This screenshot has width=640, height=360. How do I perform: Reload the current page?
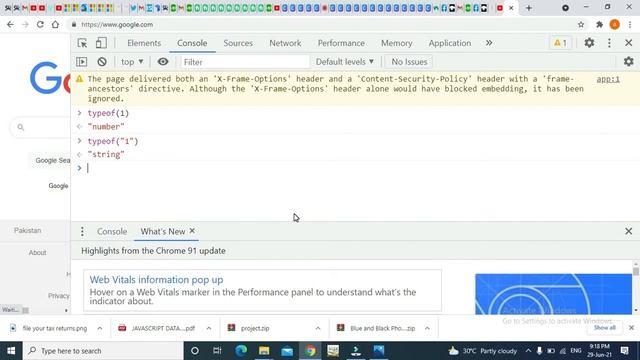coord(40,24)
